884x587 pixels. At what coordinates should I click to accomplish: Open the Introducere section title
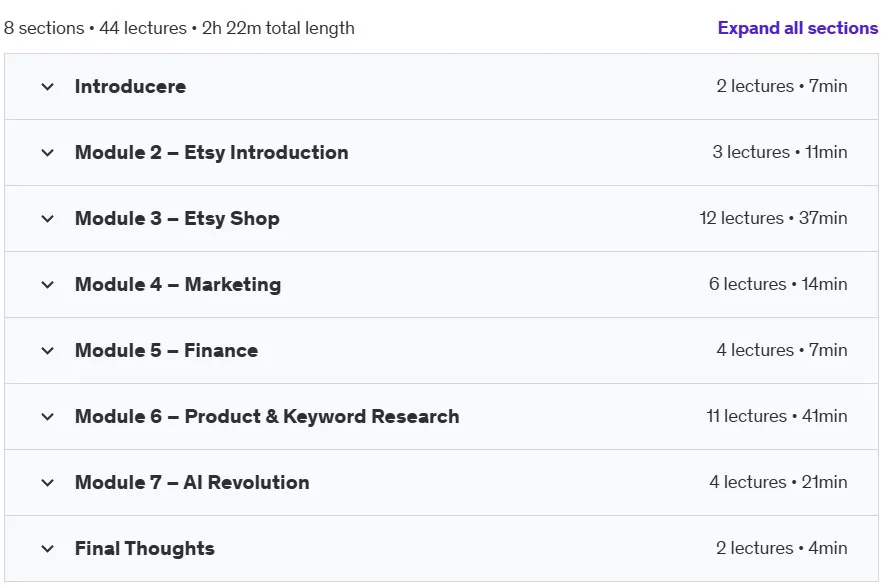[130, 86]
